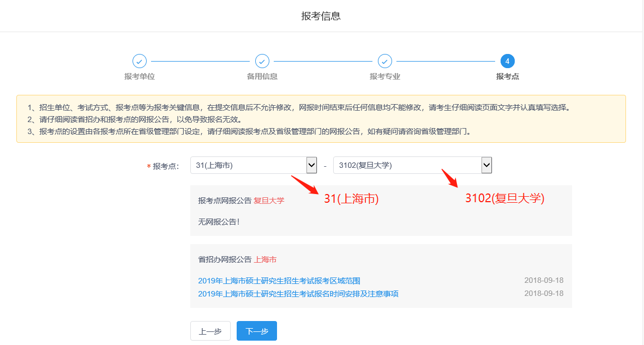This screenshot has width=644, height=345.
Task: Click the arrow on the 复旦大学 dropdown
Action: [486, 165]
